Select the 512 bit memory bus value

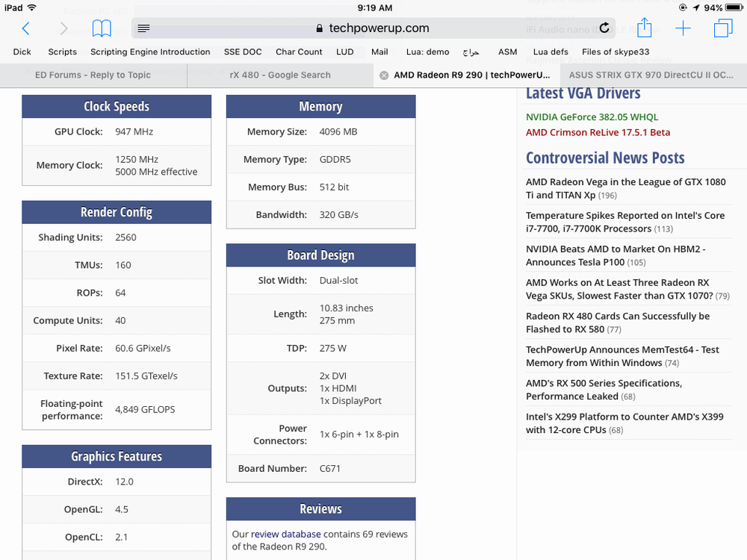334,187
